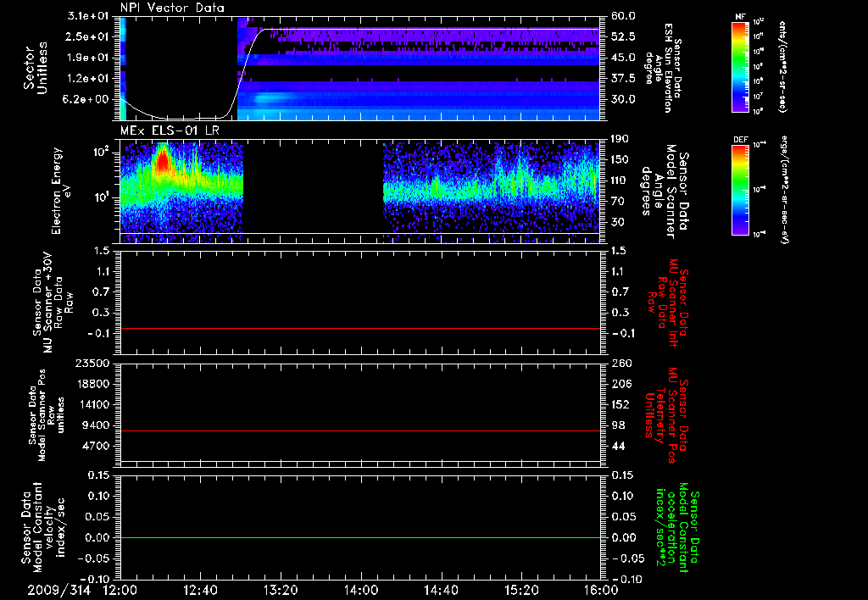868x600 pixels.
Task: Click the "150" scanner angle tick
Action: click(620, 160)
